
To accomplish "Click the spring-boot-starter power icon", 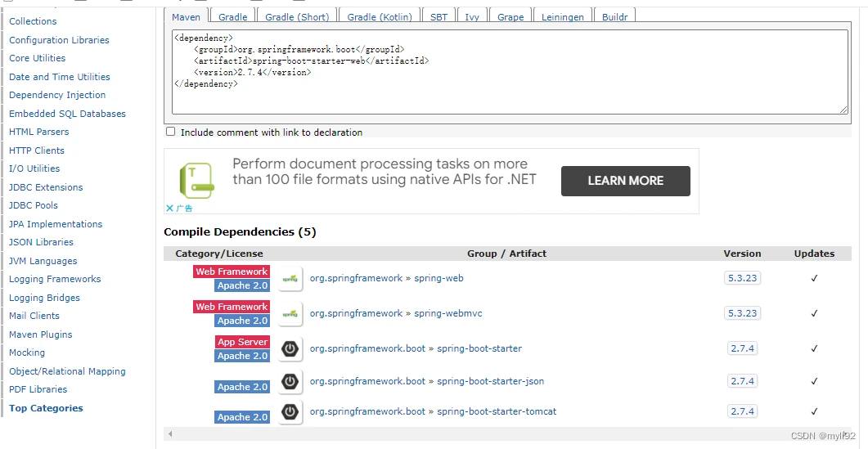I will point(290,348).
